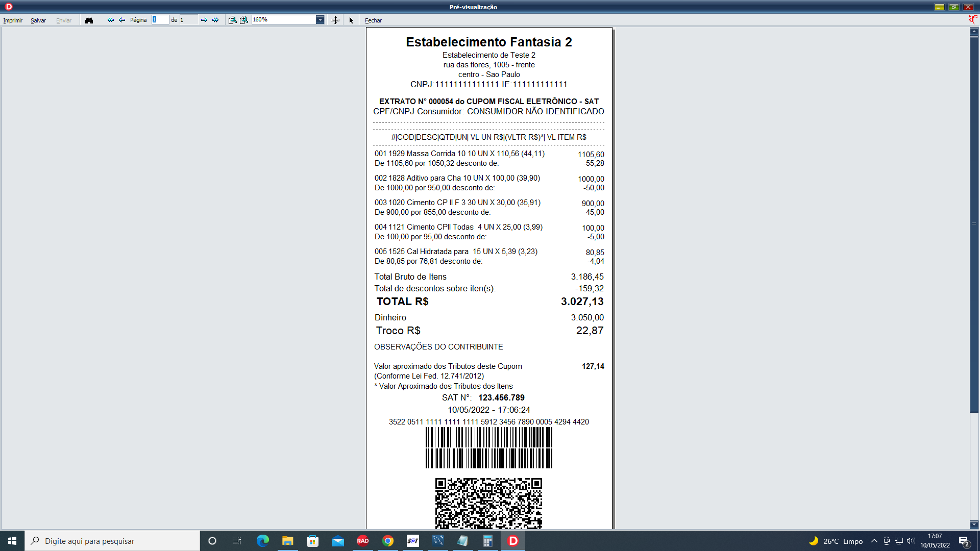Click the red D app on taskbar

coord(513,541)
